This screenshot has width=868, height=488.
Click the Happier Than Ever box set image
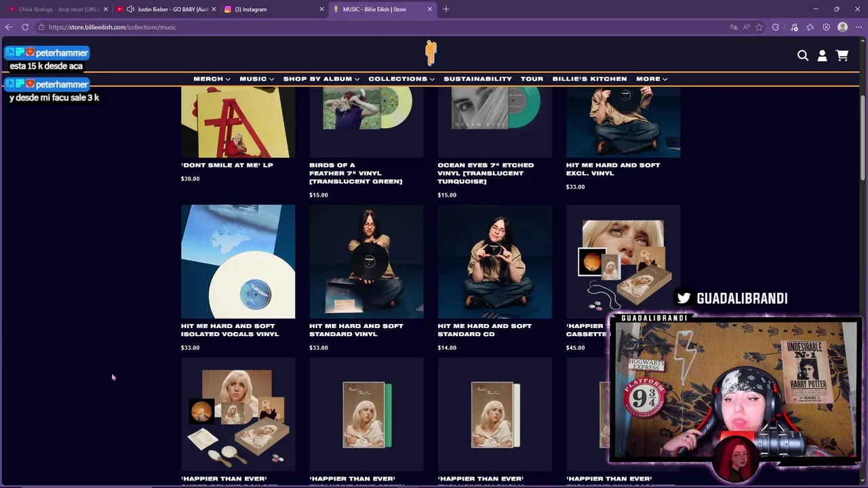[238, 414]
